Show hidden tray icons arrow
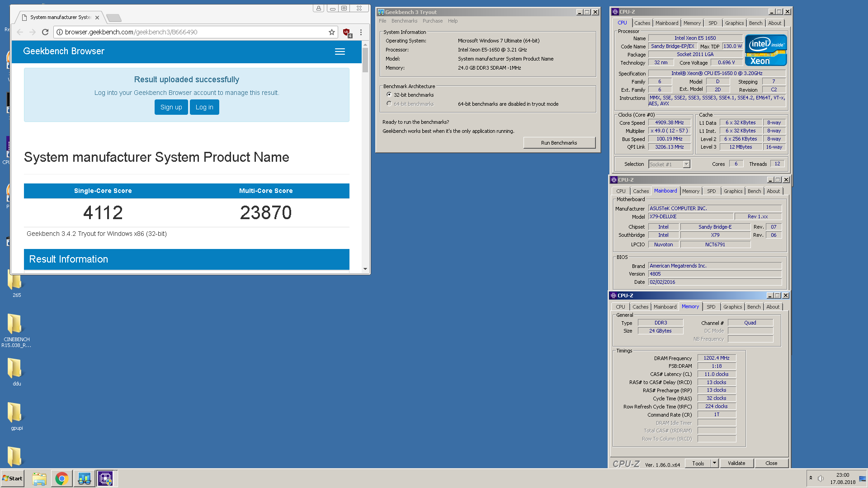The height and width of the screenshot is (488, 868). [x=811, y=478]
